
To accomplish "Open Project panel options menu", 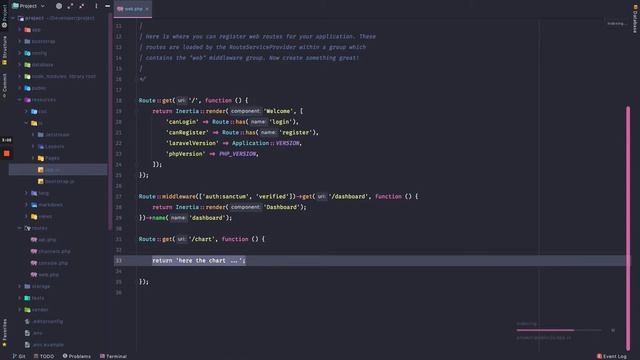I will coord(96,6).
